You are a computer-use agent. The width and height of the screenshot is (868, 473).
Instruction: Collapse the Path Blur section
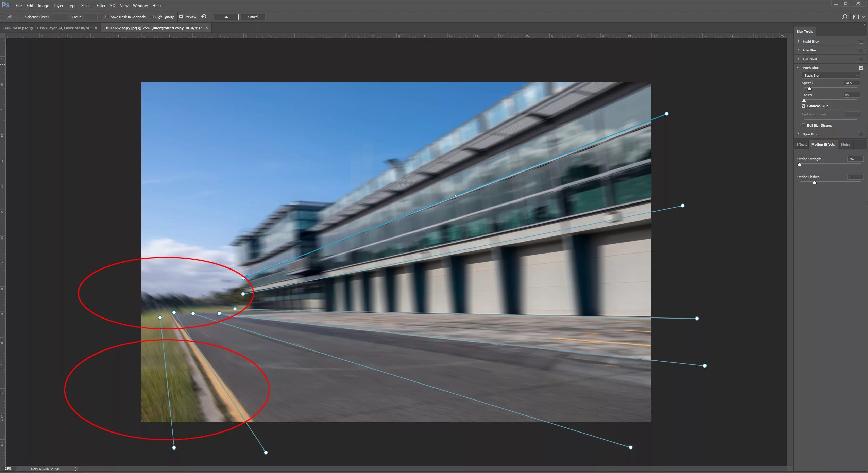[798, 68]
